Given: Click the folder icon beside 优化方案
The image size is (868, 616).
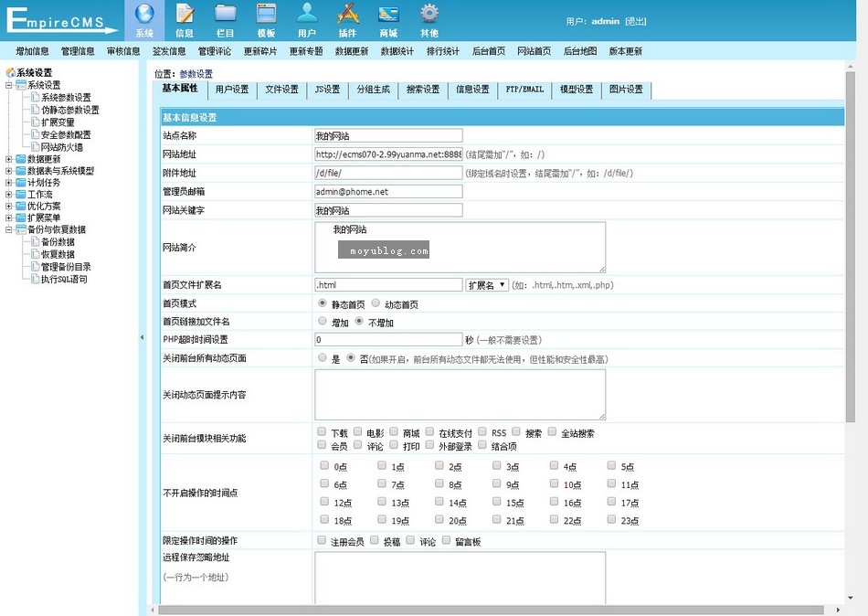Looking at the screenshot, I should pos(21,206).
